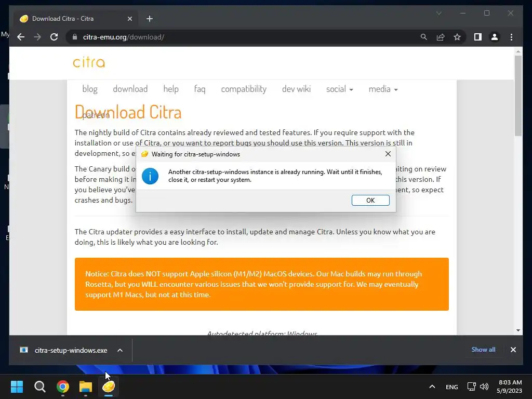This screenshot has width=532, height=399.
Task: Open the tab search chevron
Action: (438, 13)
